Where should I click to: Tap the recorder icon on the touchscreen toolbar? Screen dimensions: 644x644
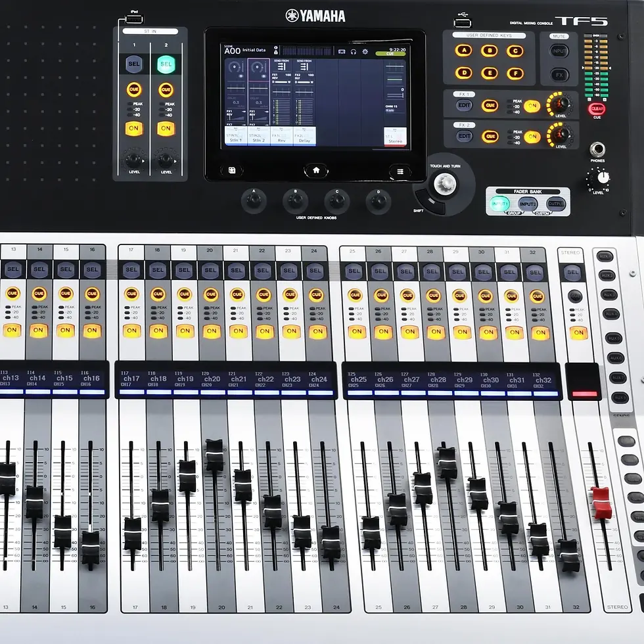click(x=342, y=51)
